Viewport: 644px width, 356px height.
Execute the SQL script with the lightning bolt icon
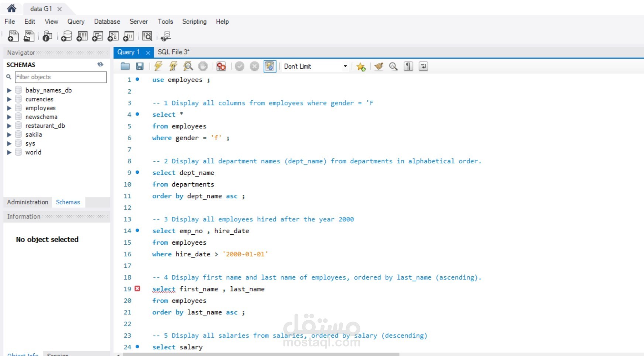(x=158, y=66)
